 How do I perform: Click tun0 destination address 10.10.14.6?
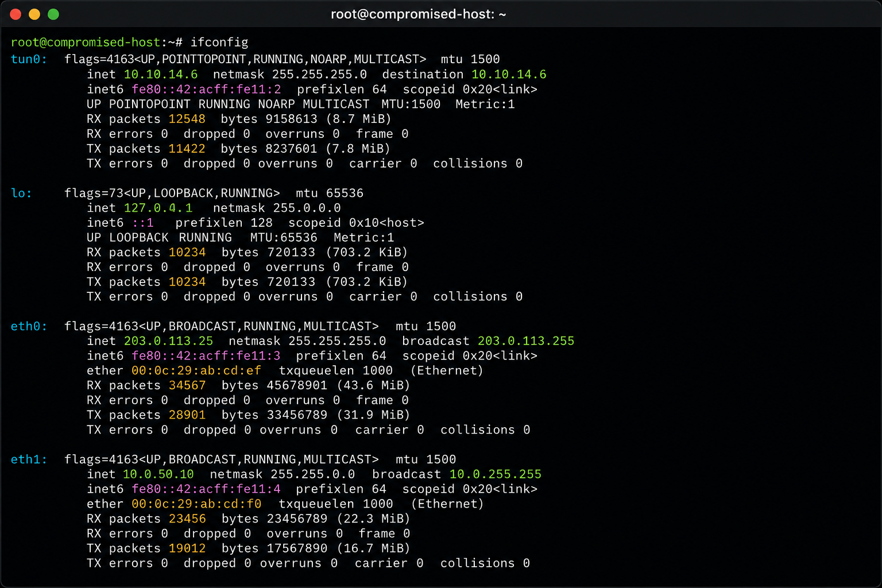[509, 74]
